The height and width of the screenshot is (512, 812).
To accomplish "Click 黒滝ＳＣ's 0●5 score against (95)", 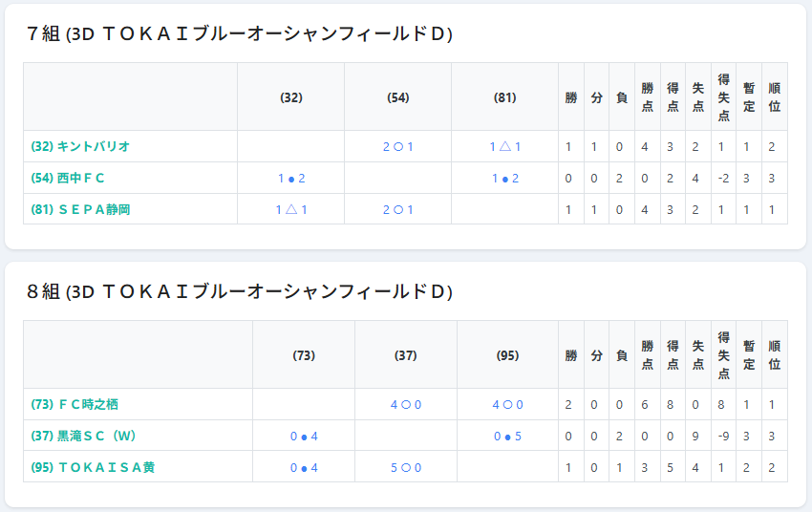I will coord(507,437).
